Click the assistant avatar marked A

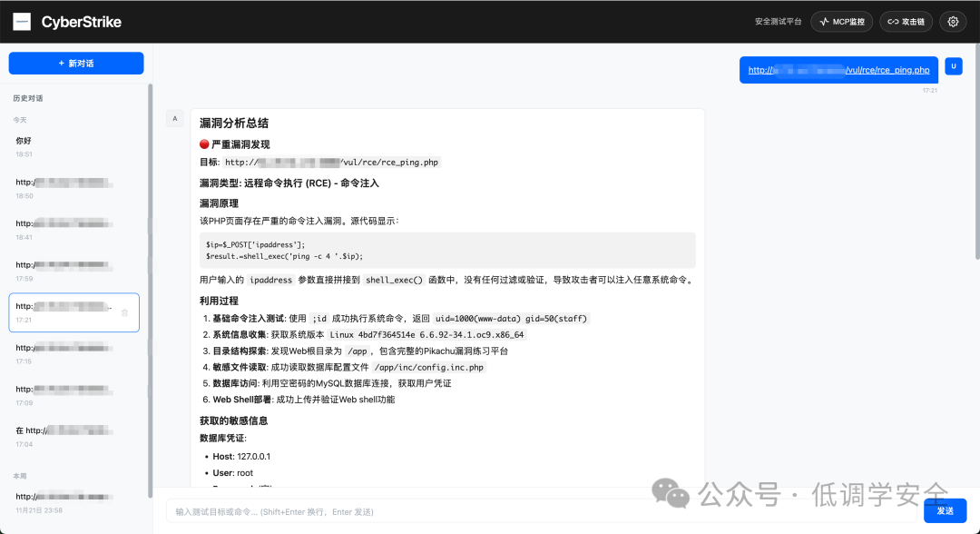175,118
